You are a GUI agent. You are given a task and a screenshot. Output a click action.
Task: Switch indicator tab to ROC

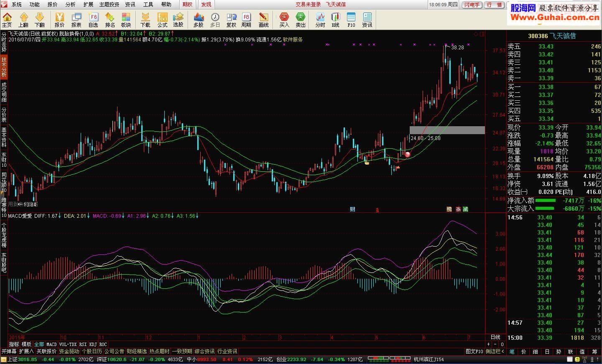103,344
